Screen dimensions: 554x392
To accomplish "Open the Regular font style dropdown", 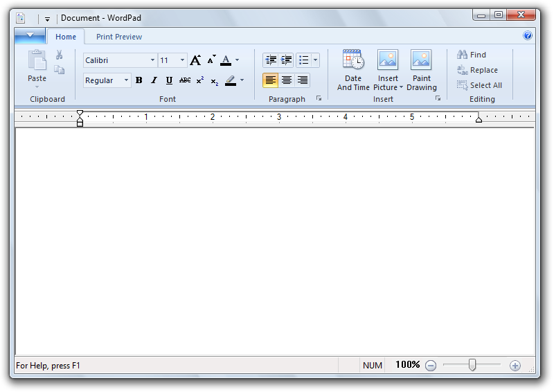I will pyautogui.click(x=126, y=80).
